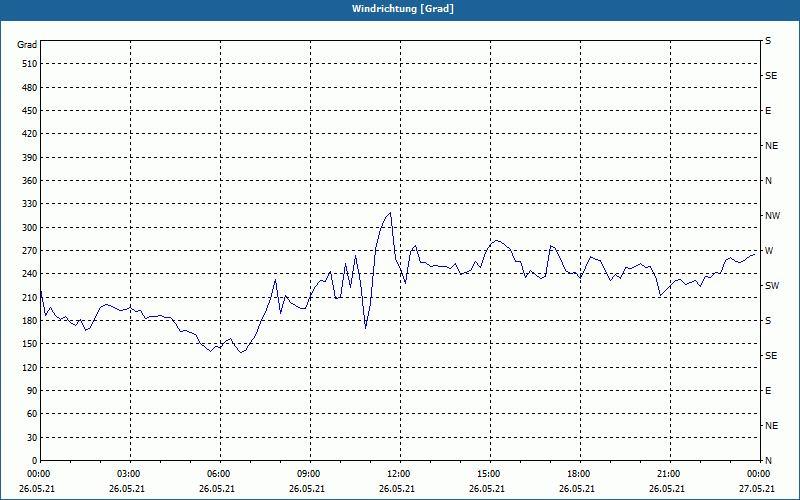Click the y-axis value 480

click(29, 88)
